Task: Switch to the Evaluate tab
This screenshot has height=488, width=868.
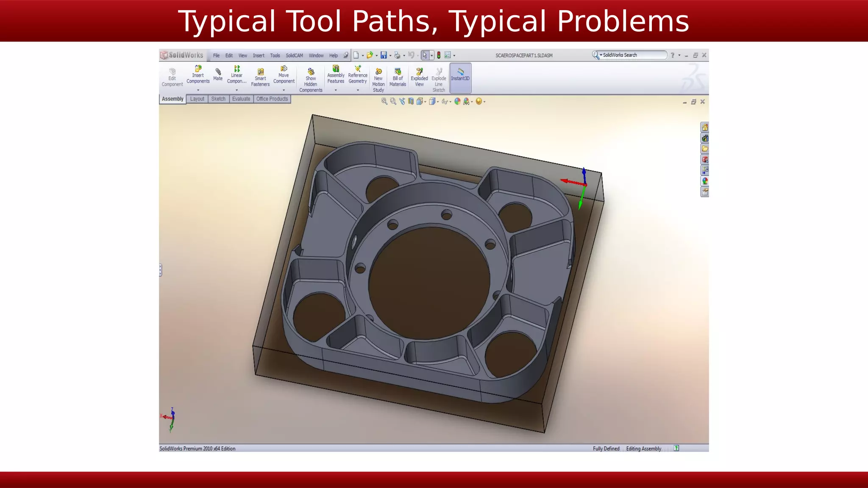Action: pos(241,99)
